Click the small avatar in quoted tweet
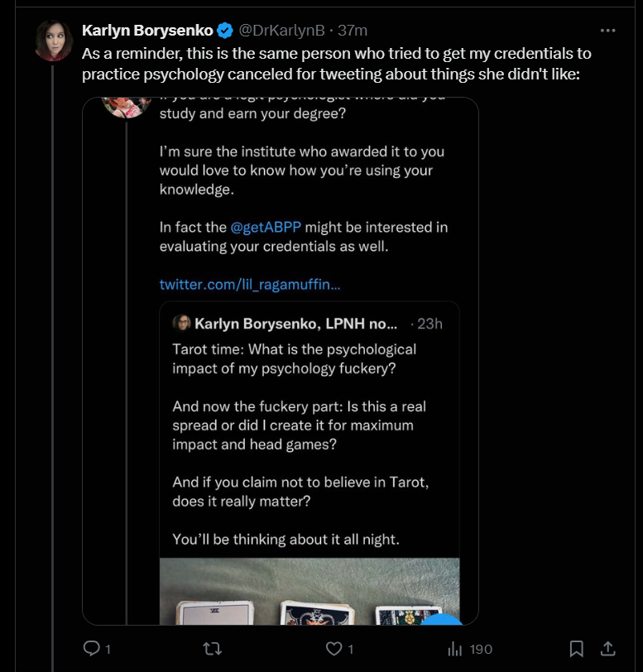This screenshot has height=672, width=643. [181, 323]
